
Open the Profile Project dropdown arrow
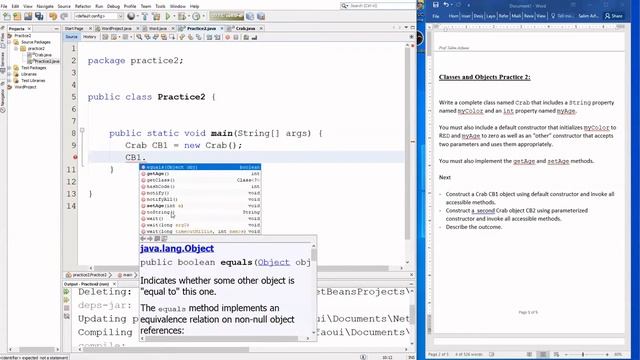click(203, 16)
